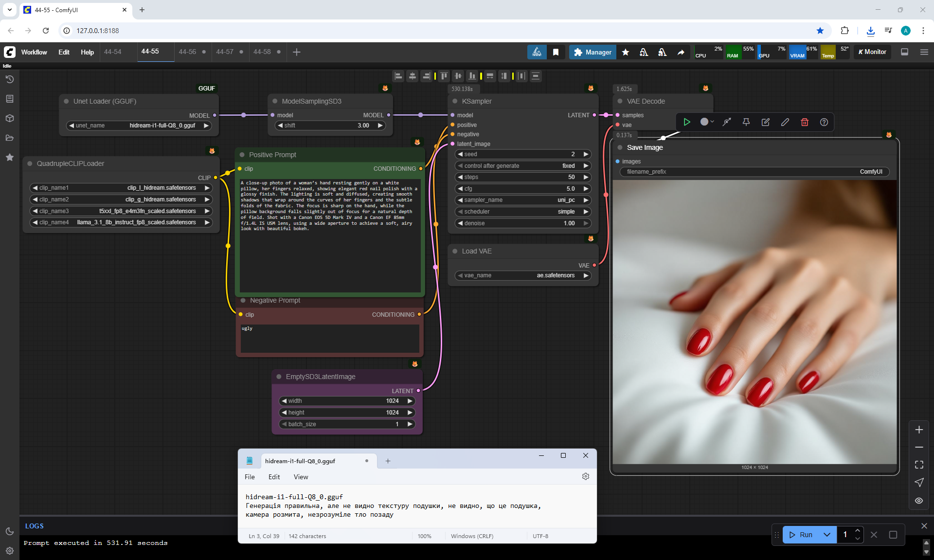Switch to the 44-56 workflow tab
The height and width of the screenshot is (560, 934).
(x=187, y=52)
